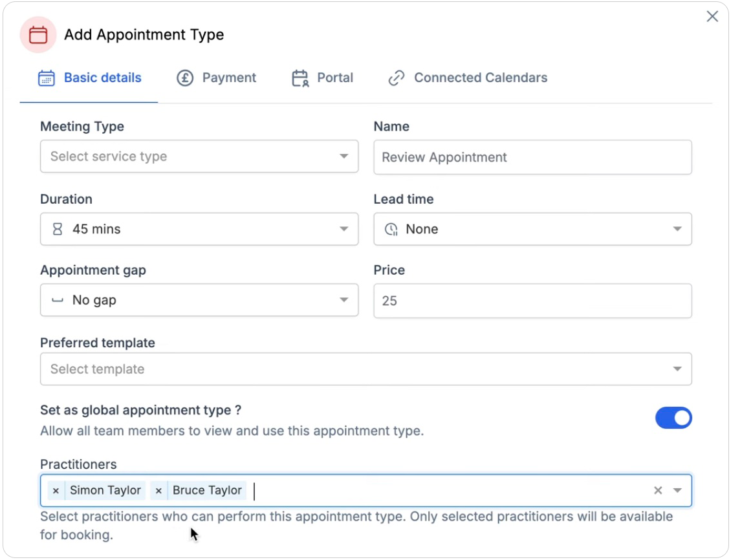Switch to the Payment tab
The width and height of the screenshot is (731, 560).
[217, 78]
